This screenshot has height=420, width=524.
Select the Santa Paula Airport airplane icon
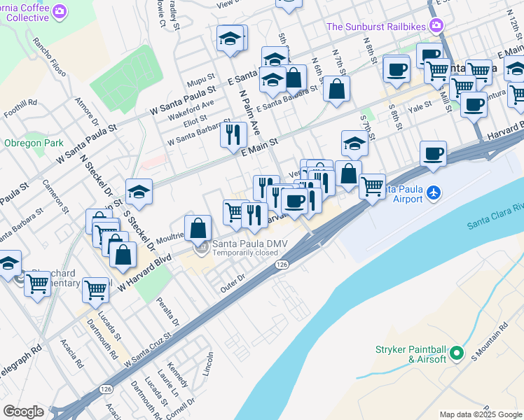[x=434, y=193]
